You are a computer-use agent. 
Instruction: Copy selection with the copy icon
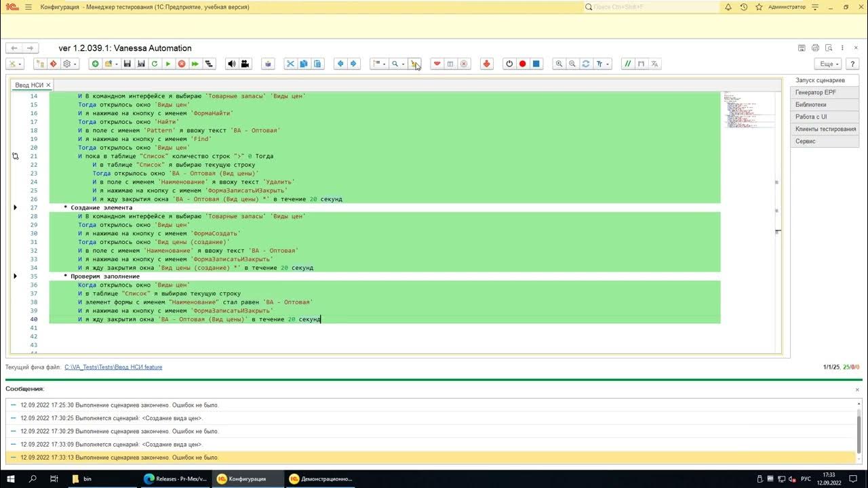[304, 64]
